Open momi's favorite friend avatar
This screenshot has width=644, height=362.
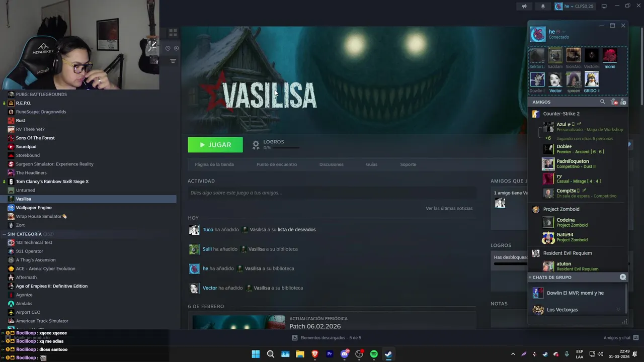tap(610, 55)
